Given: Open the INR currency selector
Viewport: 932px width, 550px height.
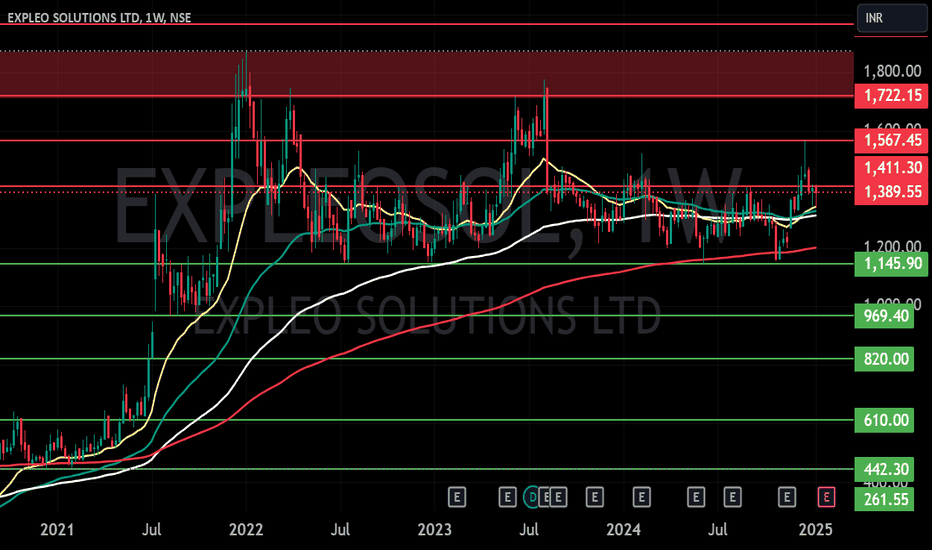Looking at the screenshot, I should pyautogui.click(x=891, y=18).
